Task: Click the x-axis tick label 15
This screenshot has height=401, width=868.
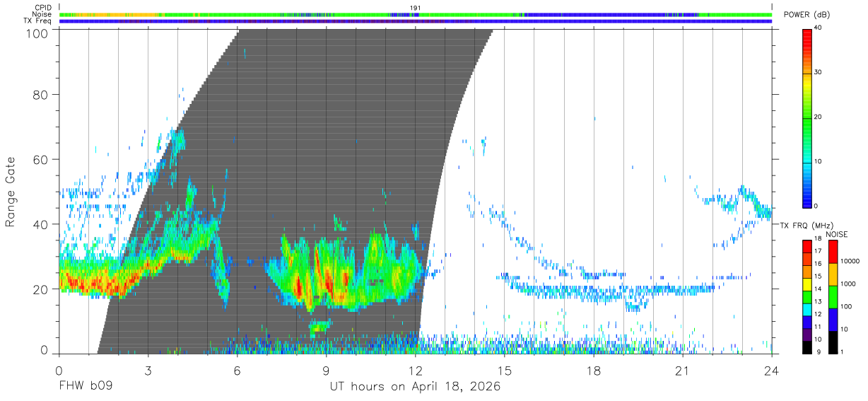Action: click(x=504, y=370)
